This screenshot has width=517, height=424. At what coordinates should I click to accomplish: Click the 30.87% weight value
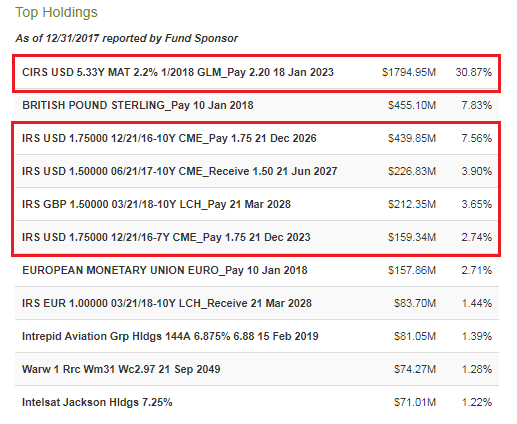(473, 72)
